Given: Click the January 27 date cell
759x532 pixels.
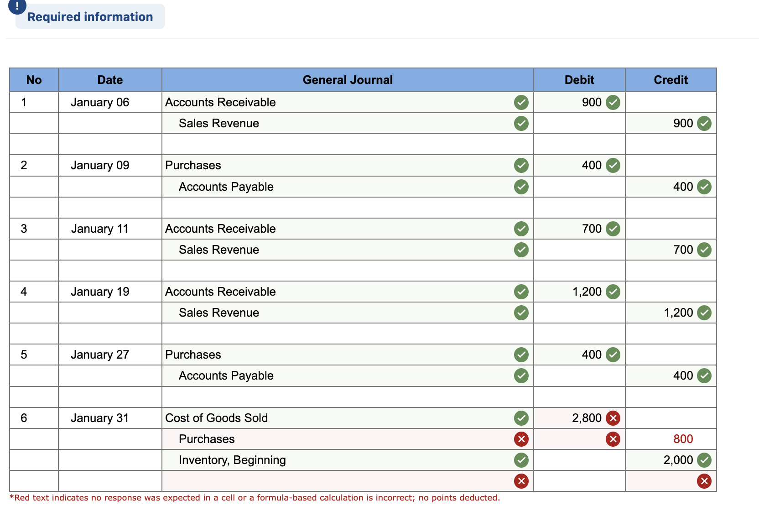Looking at the screenshot, I should pyautogui.click(x=110, y=355).
